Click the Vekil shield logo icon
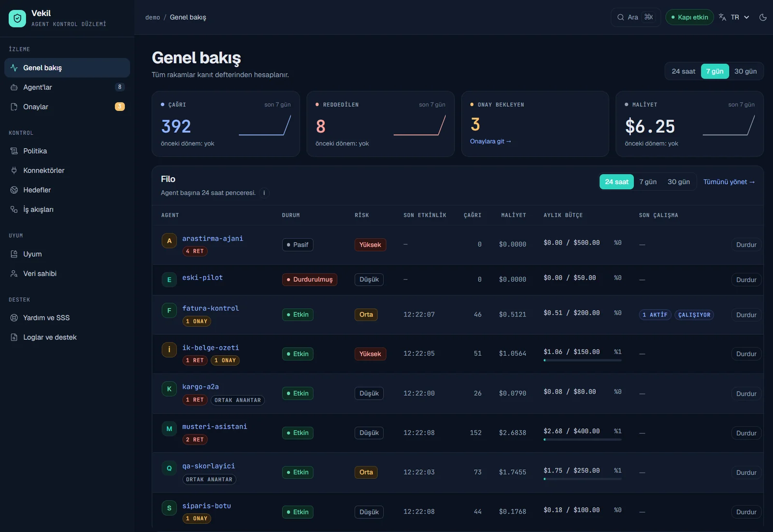 pyautogui.click(x=17, y=18)
